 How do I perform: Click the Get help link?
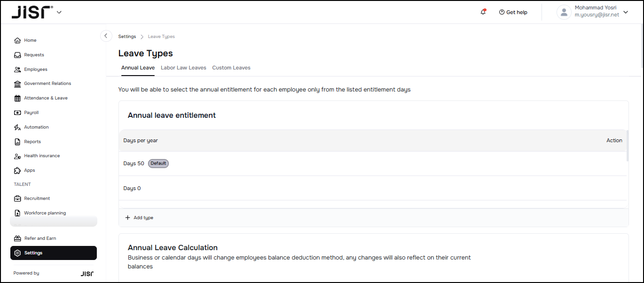(x=513, y=12)
